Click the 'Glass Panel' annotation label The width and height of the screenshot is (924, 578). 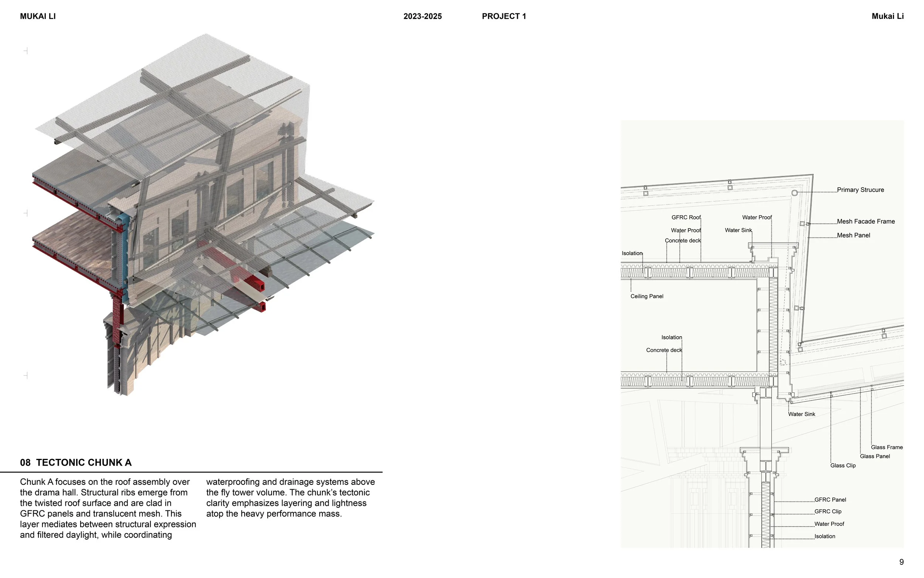[875, 456]
